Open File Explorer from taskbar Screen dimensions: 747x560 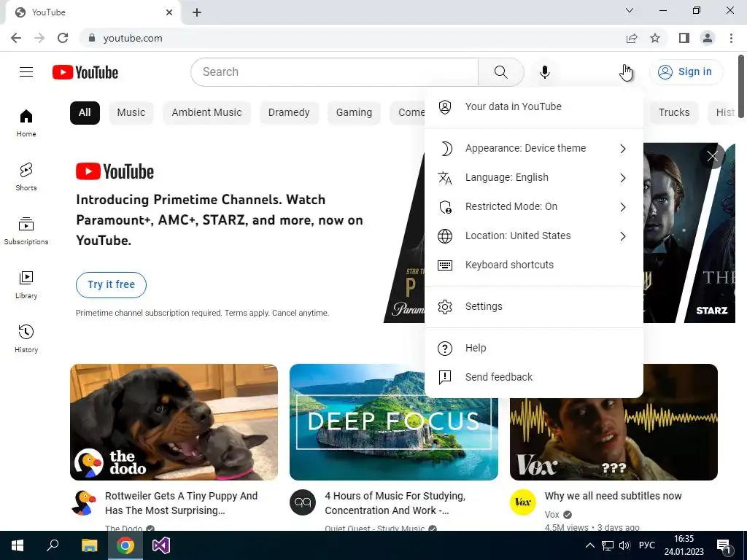click(89, 545)
